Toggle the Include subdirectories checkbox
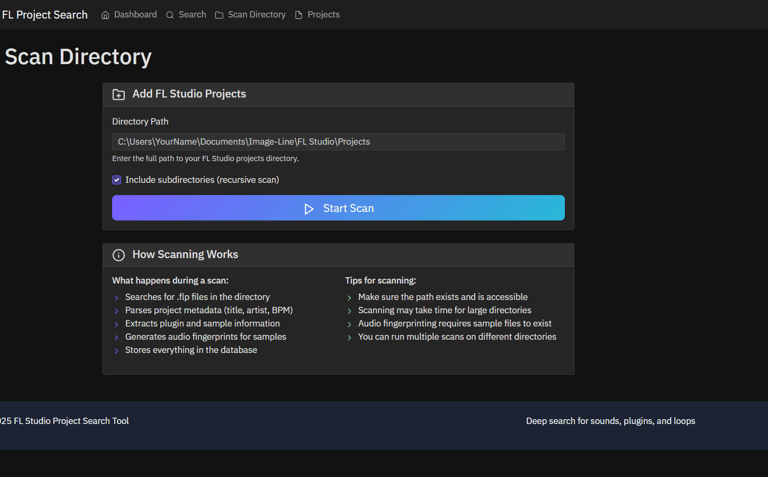 (x=117, y=180)
